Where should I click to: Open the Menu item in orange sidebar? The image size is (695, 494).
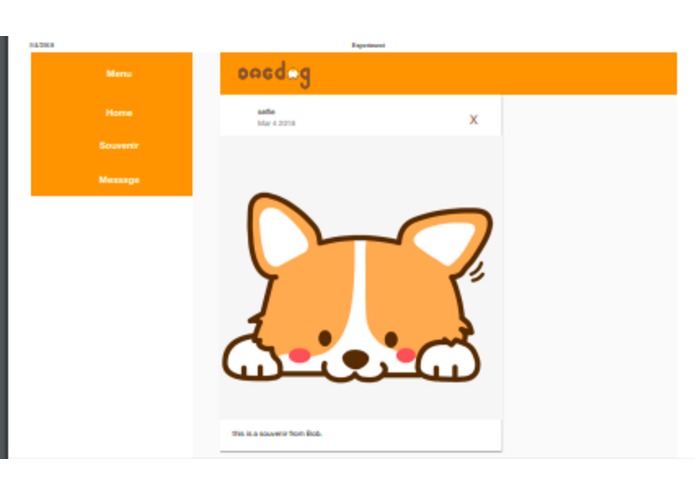119,74
